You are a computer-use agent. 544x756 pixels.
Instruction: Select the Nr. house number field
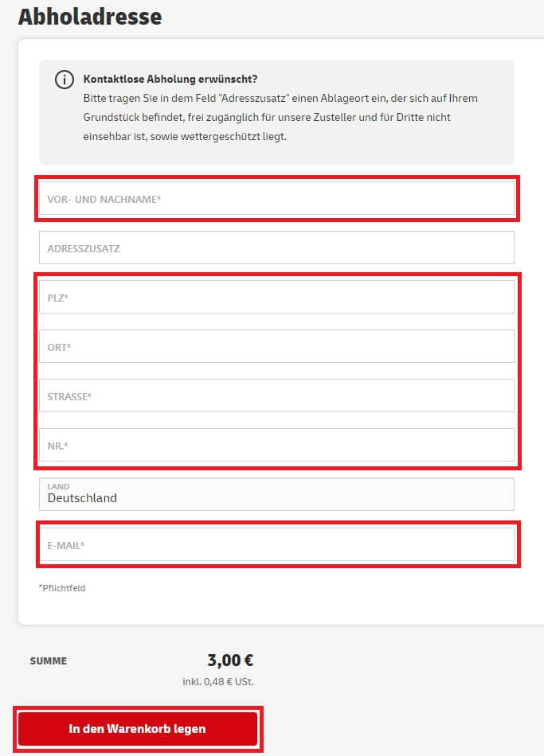276,445
